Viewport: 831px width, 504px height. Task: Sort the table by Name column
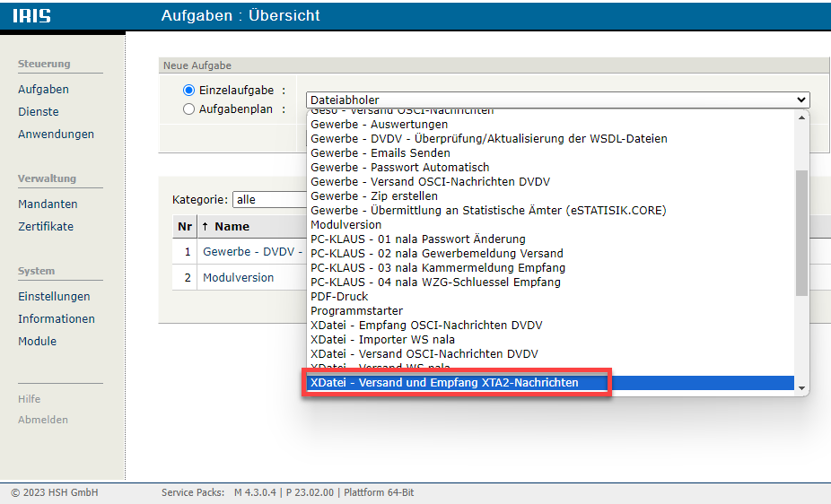(x=232, y=227)
